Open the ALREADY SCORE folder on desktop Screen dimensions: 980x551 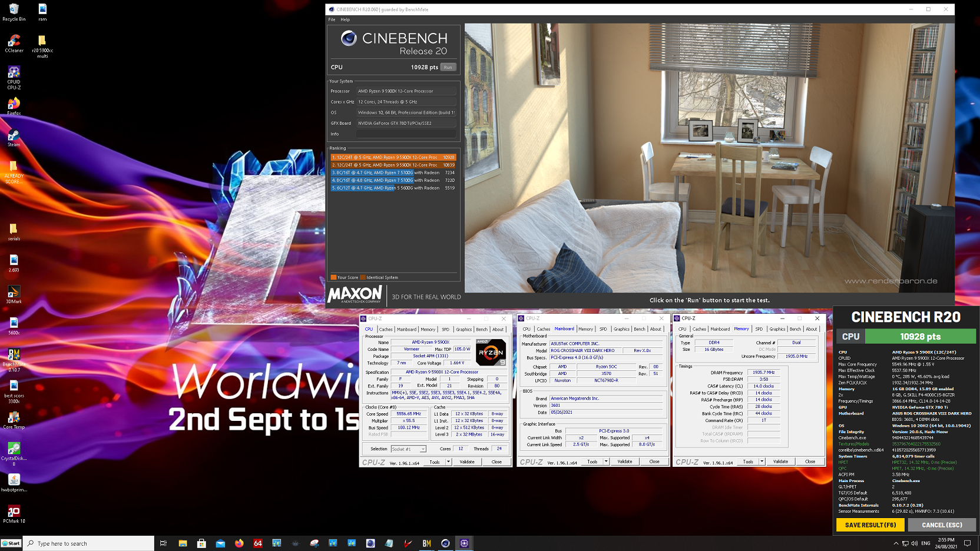pos(14,172)
